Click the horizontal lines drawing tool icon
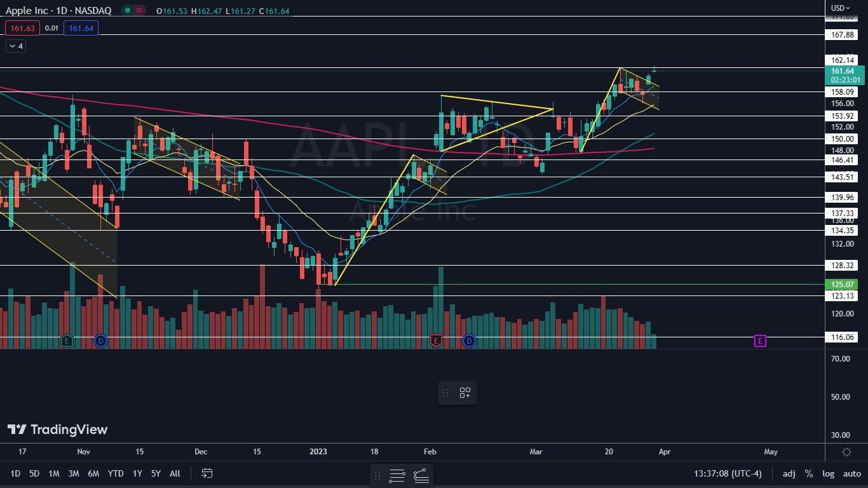Viewport: 868px width, 488px height. coord(398,475)
